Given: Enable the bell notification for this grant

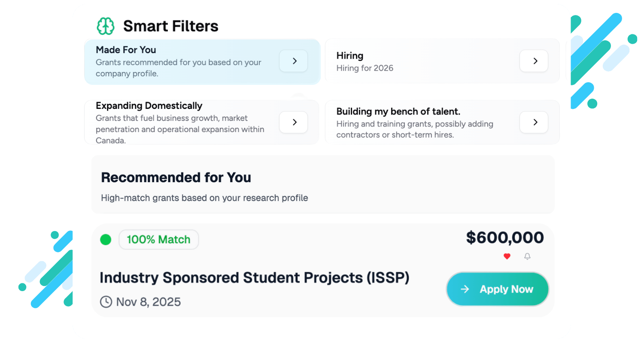Looking at the screenshot, I should (527, 256).
